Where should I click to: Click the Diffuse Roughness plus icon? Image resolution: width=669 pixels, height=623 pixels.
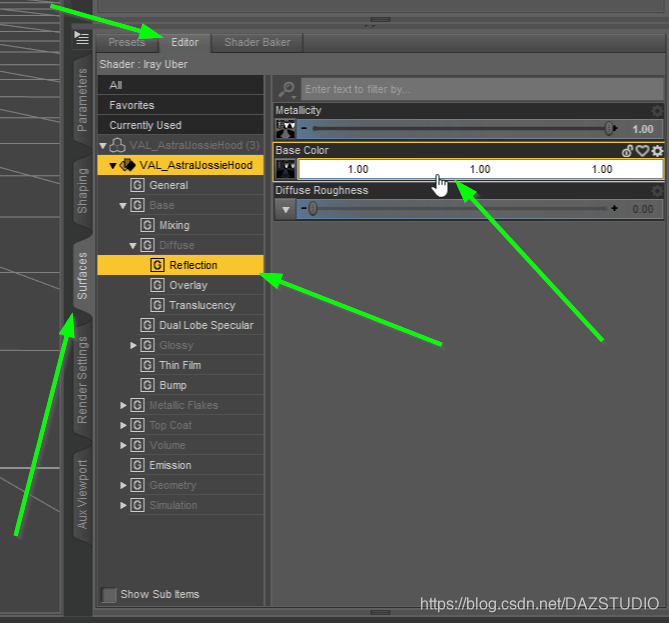point(614,208)
